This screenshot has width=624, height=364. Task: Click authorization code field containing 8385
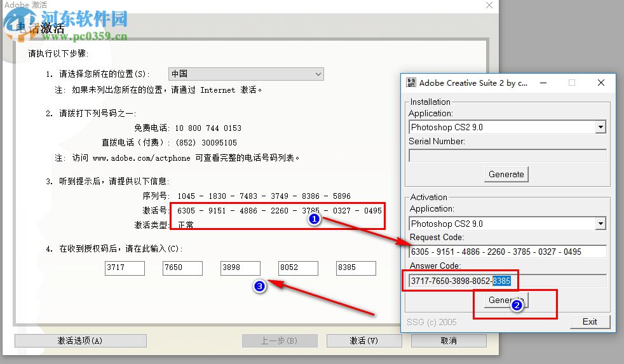pos(356,268)
